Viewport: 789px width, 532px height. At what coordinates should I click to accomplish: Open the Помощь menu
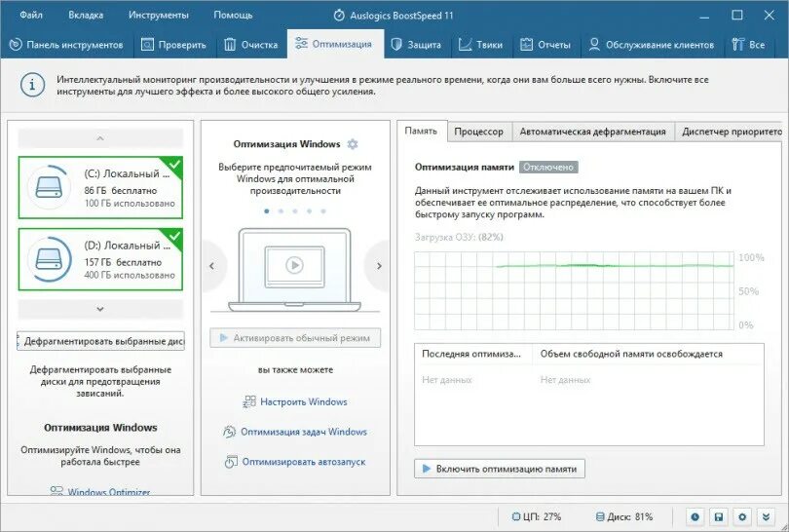[x=233, y=15]
